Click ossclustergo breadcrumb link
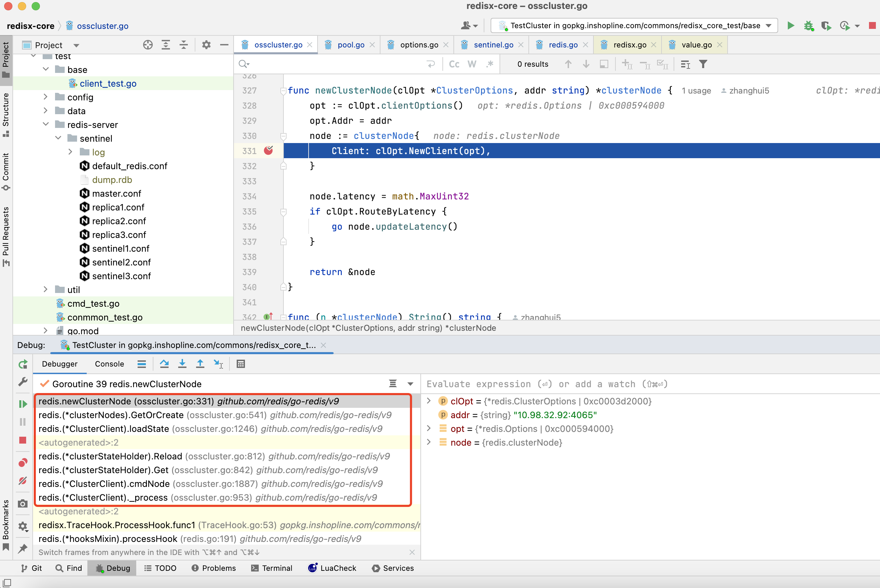880x588 pixels. pos(103,26)
